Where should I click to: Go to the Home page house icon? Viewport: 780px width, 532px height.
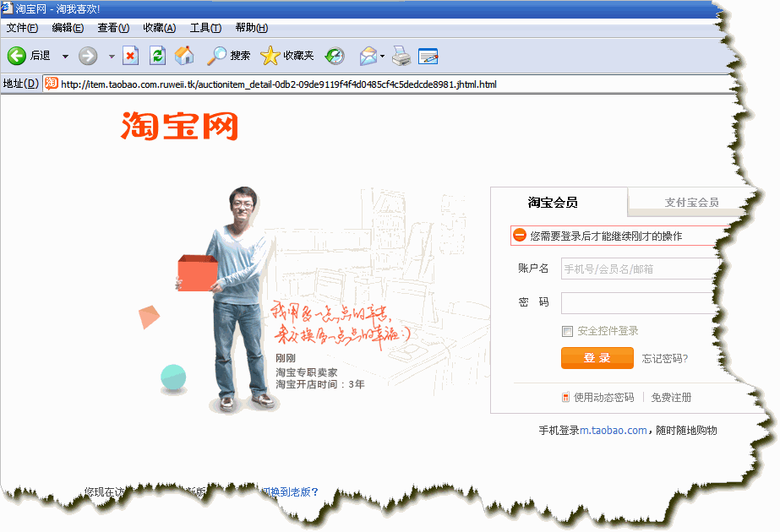coord(184,56)
